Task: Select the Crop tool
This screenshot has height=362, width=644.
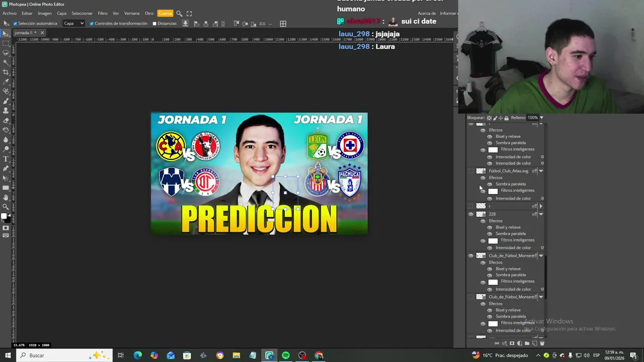Action: point(6,72)
